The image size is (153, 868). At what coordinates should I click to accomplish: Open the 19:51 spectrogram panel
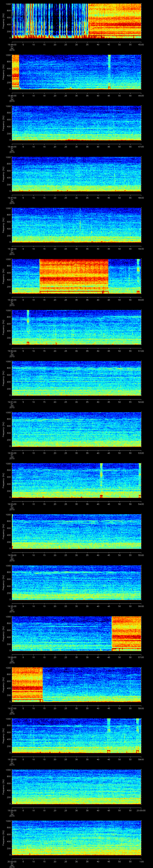(x=77, y=378)
